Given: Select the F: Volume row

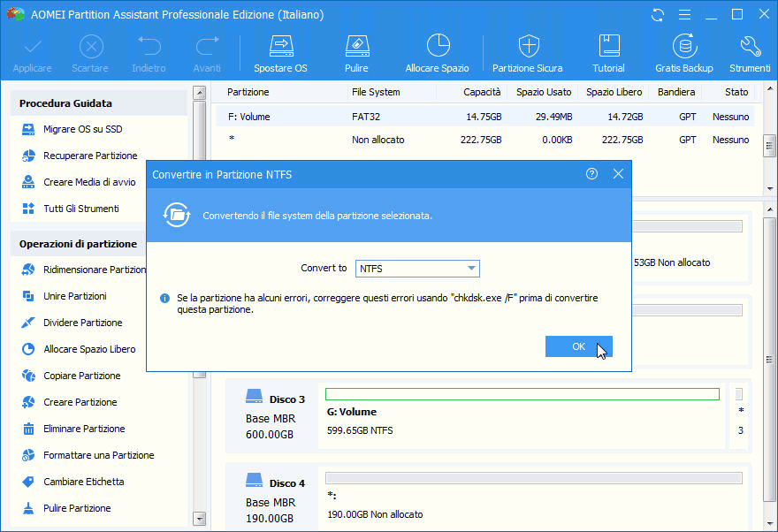Looking at the screenshot, I should 484,117.
